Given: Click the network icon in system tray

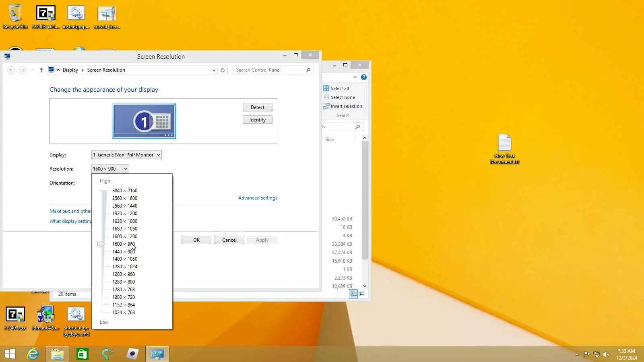Looking at the screenshot, I should click(597, 354).
